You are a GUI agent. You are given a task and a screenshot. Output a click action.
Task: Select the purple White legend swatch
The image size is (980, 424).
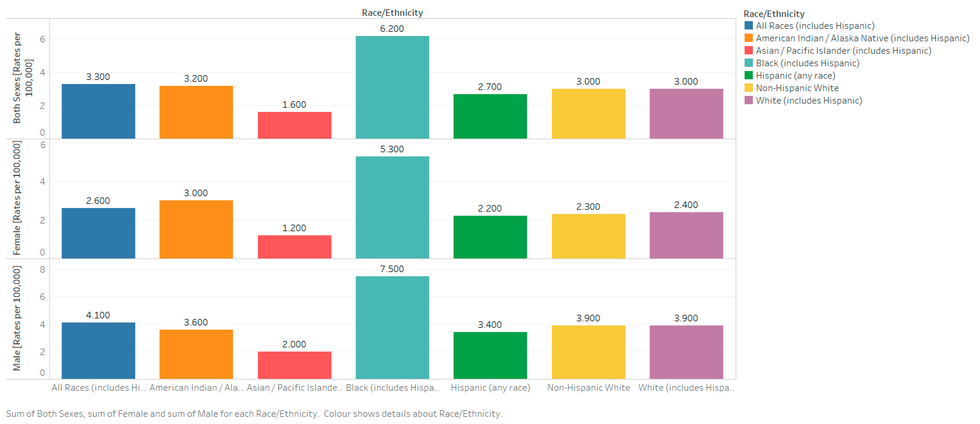tap(748, 100)
